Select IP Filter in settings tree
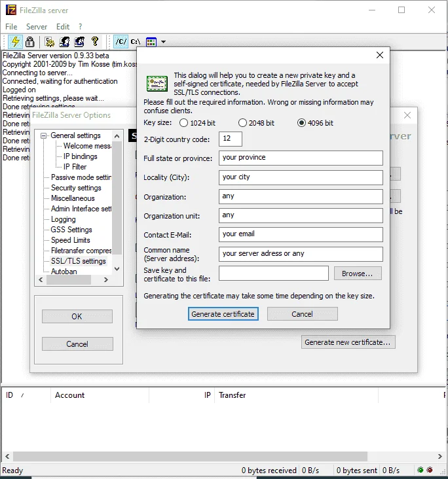 click(75, 167)
